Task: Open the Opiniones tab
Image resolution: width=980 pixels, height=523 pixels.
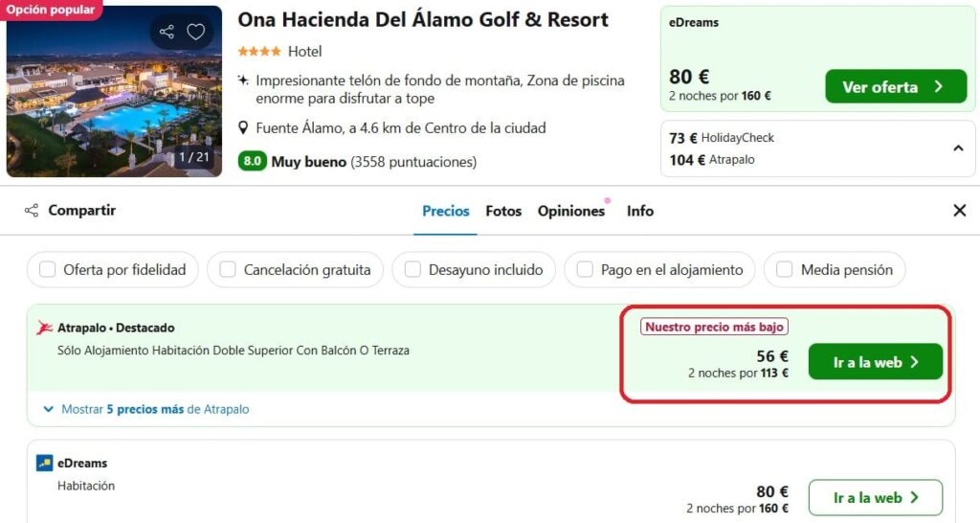Action: [570, 211]
